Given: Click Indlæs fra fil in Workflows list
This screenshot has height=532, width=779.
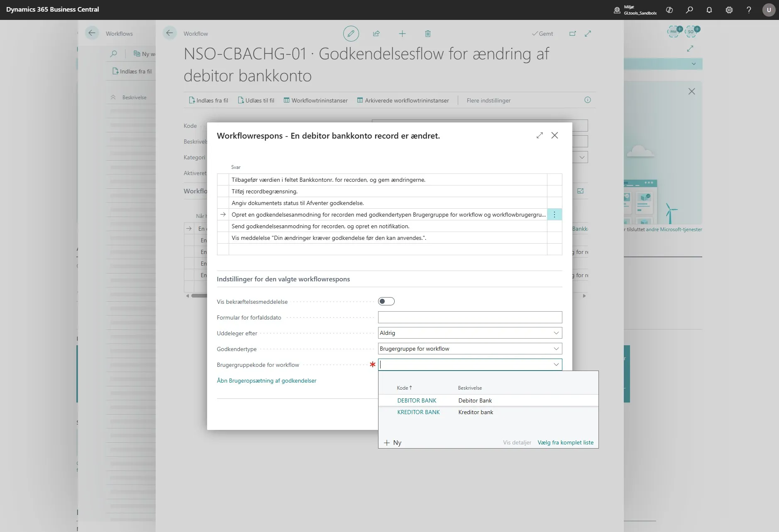Looking at the screenshot, I should pos(132,71).
